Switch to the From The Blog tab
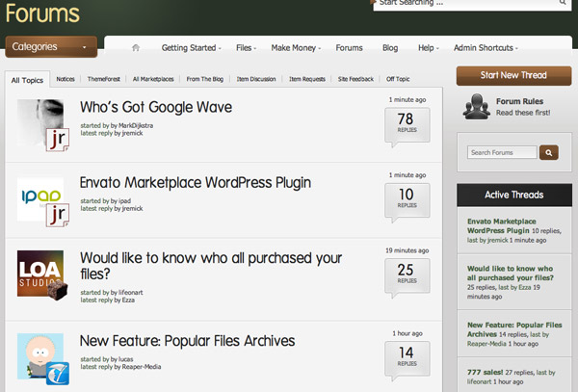The image size is (578, 392). coord(204,79)
